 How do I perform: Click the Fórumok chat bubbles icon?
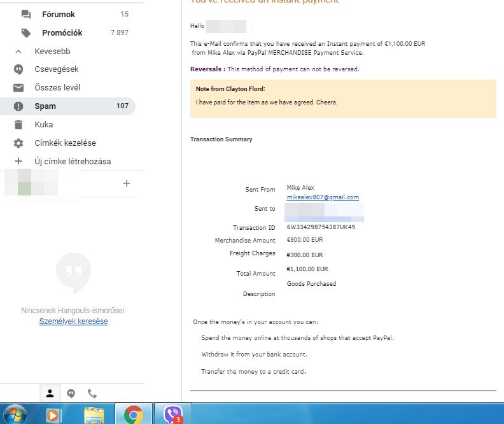pos(26,14)
